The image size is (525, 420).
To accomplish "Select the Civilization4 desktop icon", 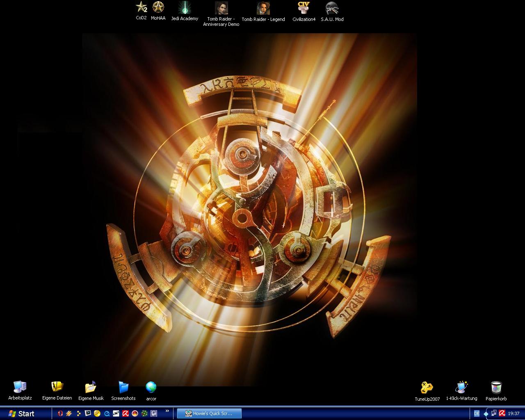I will click(x=304, y=11).
